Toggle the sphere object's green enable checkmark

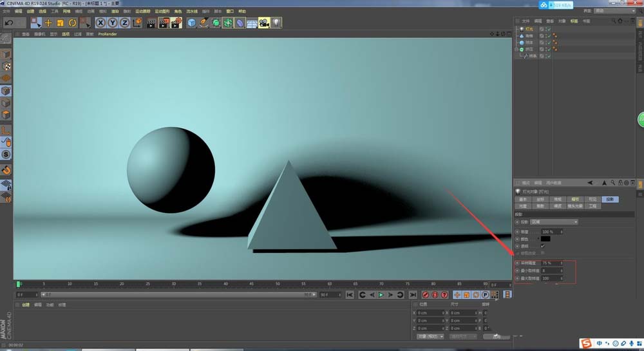(548, 43)
